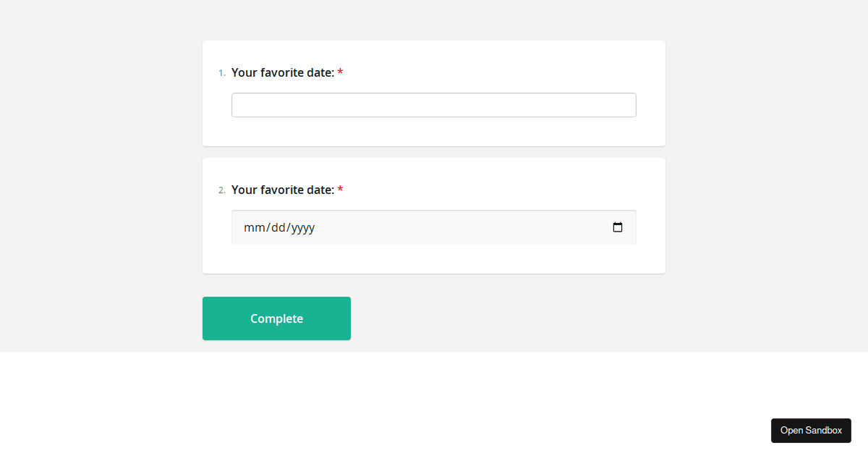Click question 1 "Your favorite date:" label
868x456 pixels.
point(283,72)
